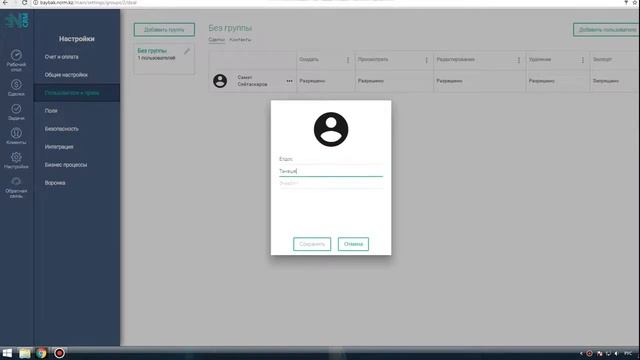Click the volume icon in system tray
Viewport: 640px width, 360px height.
[616, 353]
